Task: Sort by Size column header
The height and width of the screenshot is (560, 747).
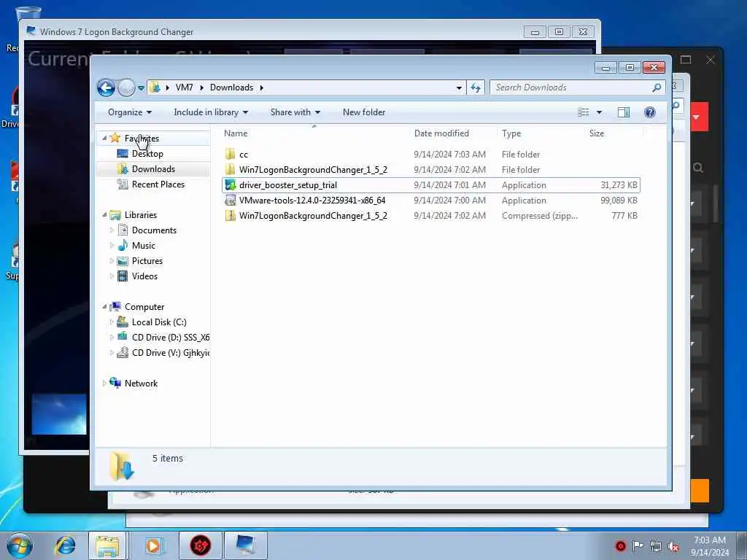Action: (597, 133)
